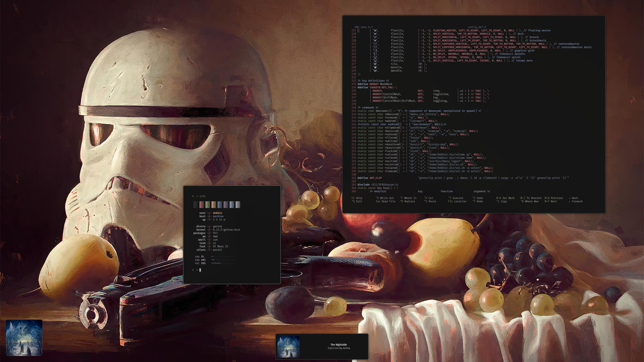Click 'M-A Set Mark' nano shortcut
Image resolution: width=644 pixels, height=362 pixels.
(x=506, y=198)
